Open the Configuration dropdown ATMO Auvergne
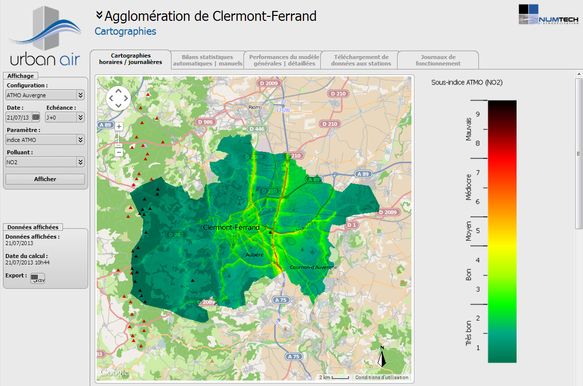 (x=45, y=95)
